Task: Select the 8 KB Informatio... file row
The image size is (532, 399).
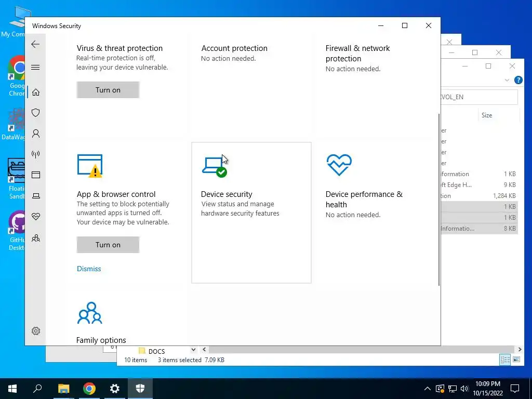Action: [480, 229]
